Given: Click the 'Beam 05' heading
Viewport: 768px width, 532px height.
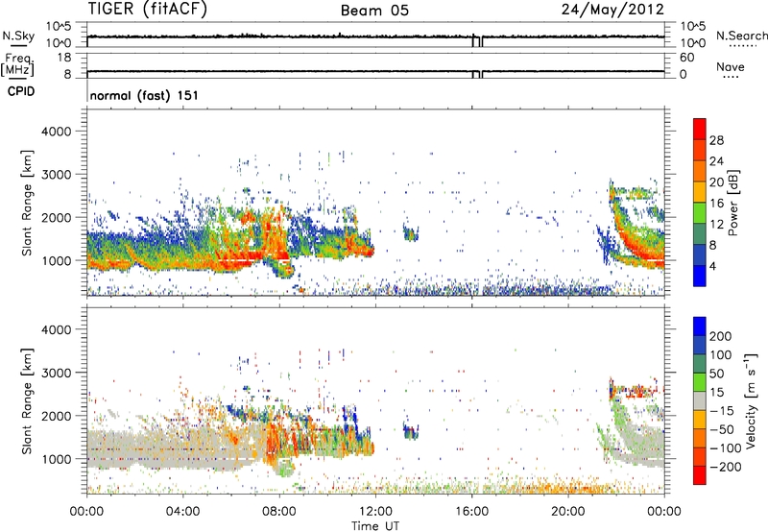Looking at the screenshot, I should coord(374,11).
